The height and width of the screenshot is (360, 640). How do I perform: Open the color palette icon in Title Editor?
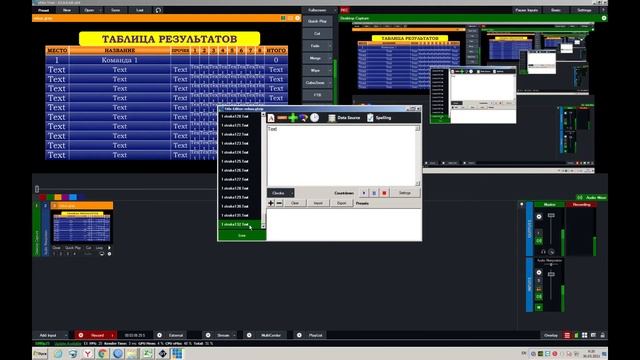[x=303, y=118]
